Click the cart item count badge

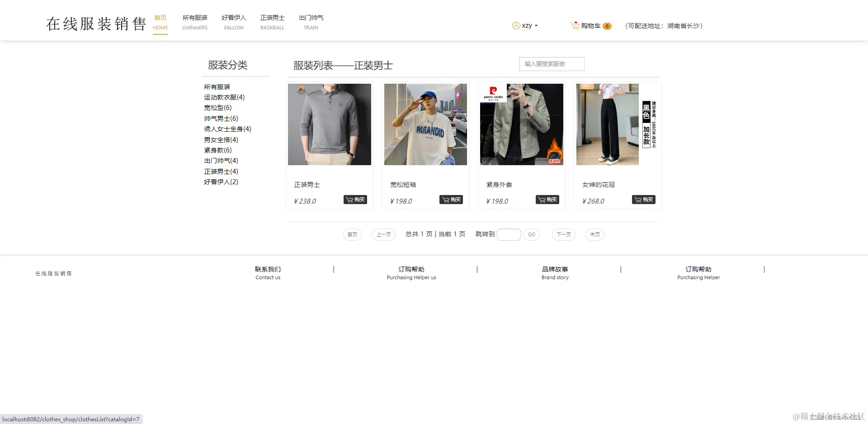[x=608, y=26]
